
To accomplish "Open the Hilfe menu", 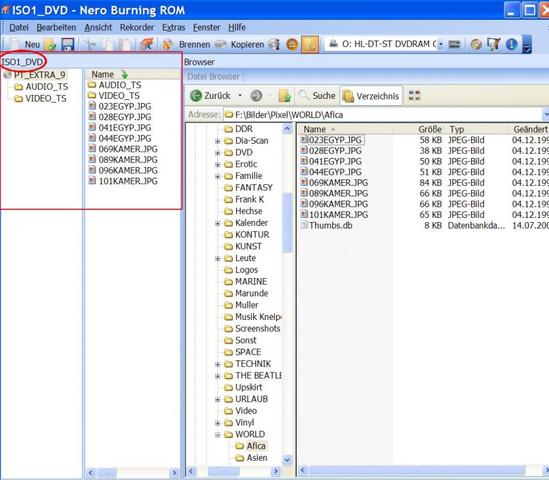I will click(x=237, y=27).
